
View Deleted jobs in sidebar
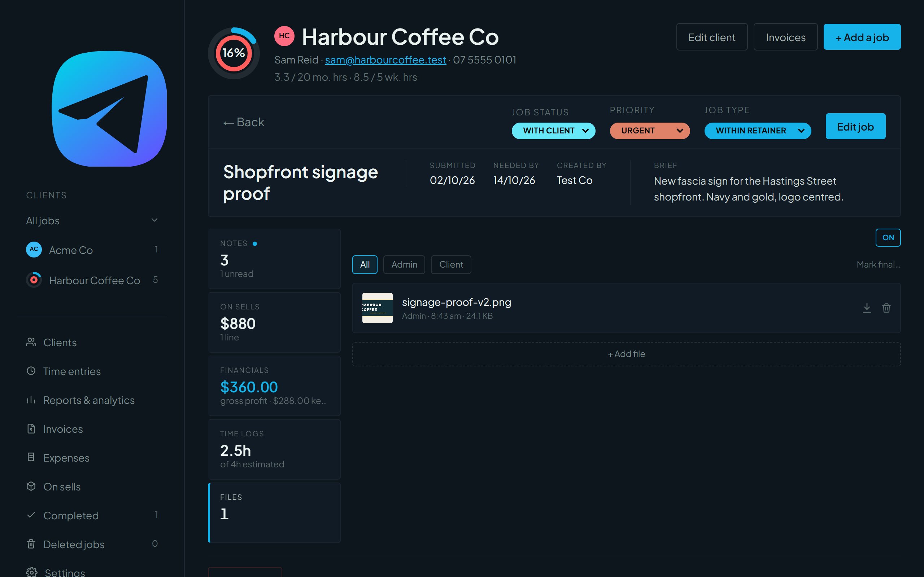74,544
